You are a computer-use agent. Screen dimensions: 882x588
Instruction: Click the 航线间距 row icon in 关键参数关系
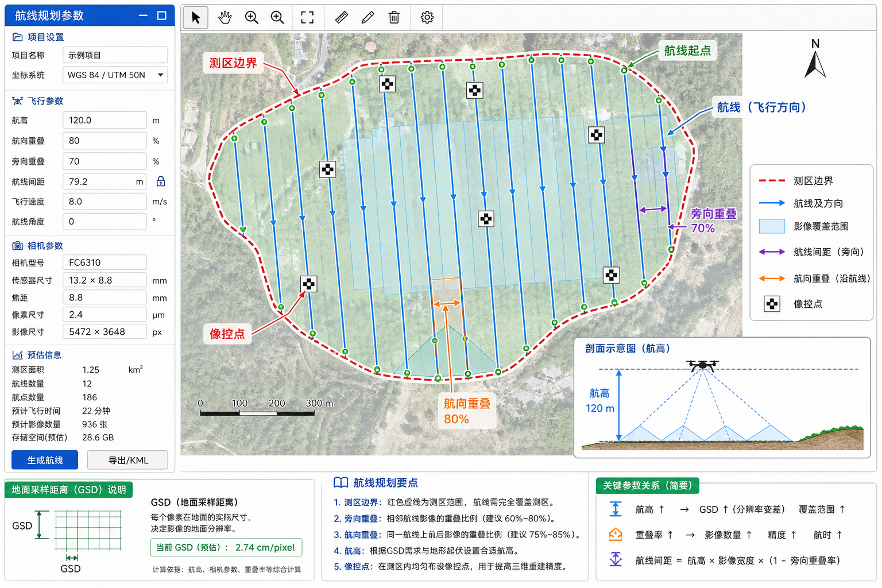pos(616,559)
